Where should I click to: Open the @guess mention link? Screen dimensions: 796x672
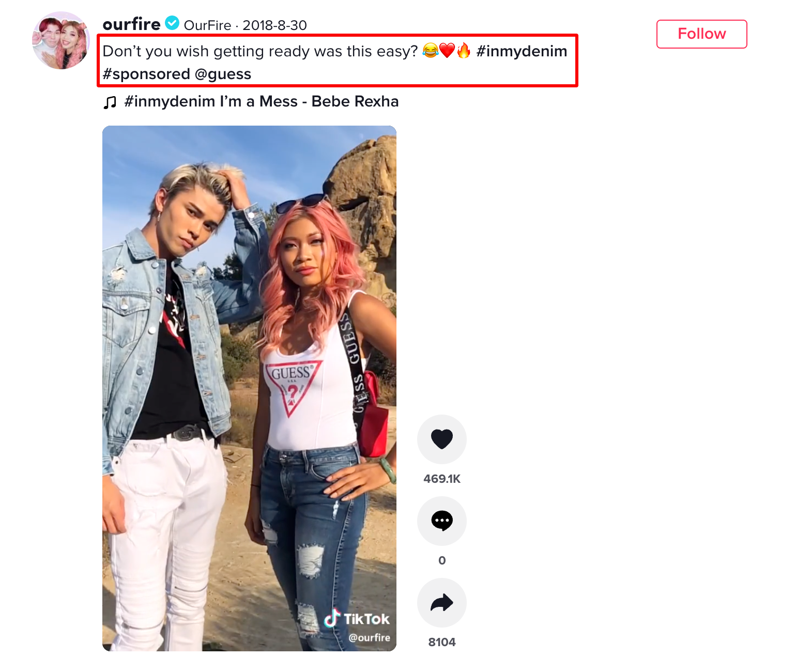(x=223, y=74)
